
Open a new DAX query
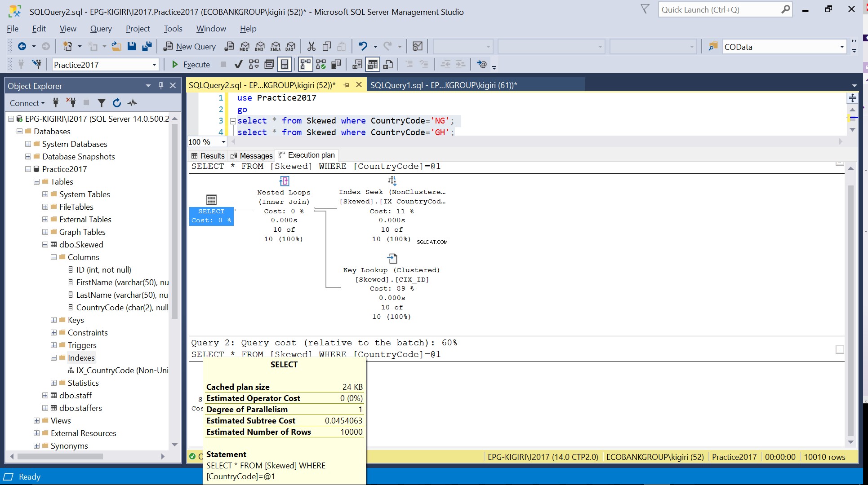point(291,46)
